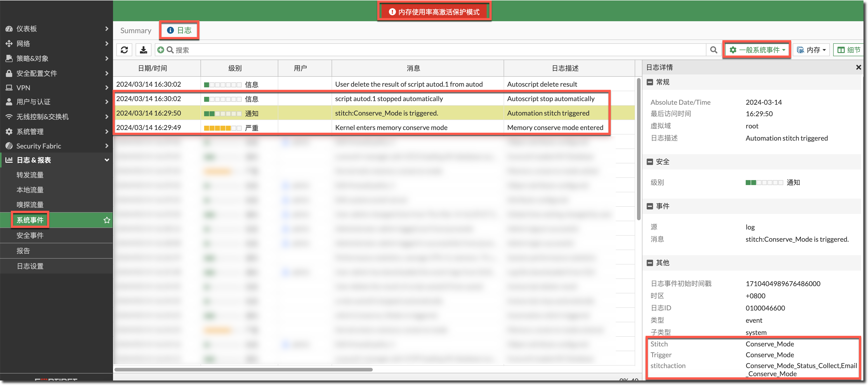868x385 pixels.
Task: Click the download logs icon
Action: point(143,50)
